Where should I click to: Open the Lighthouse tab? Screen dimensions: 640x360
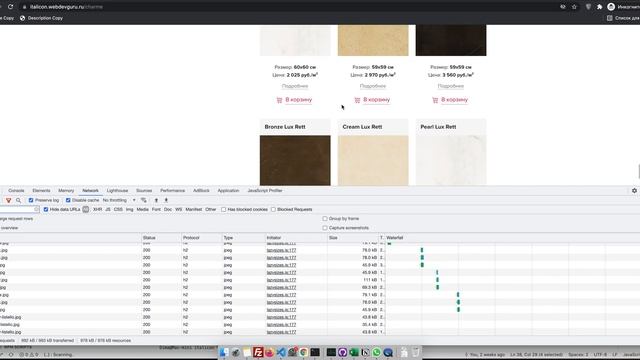click(118, 191)
